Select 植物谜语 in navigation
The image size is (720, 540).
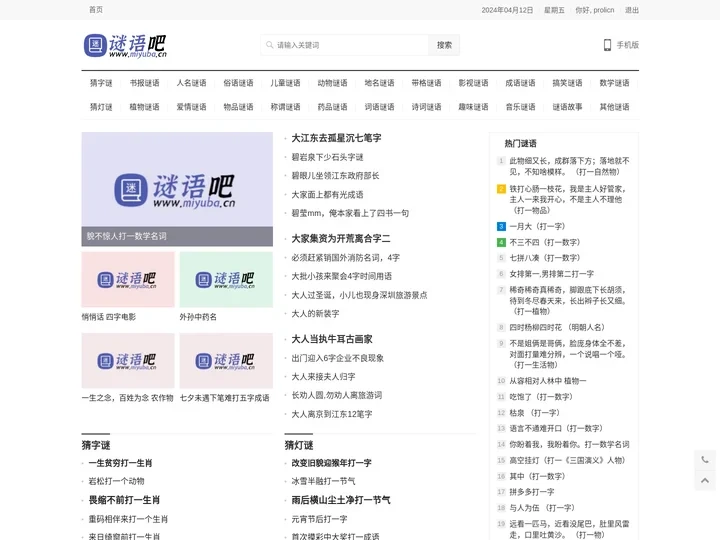144,107
